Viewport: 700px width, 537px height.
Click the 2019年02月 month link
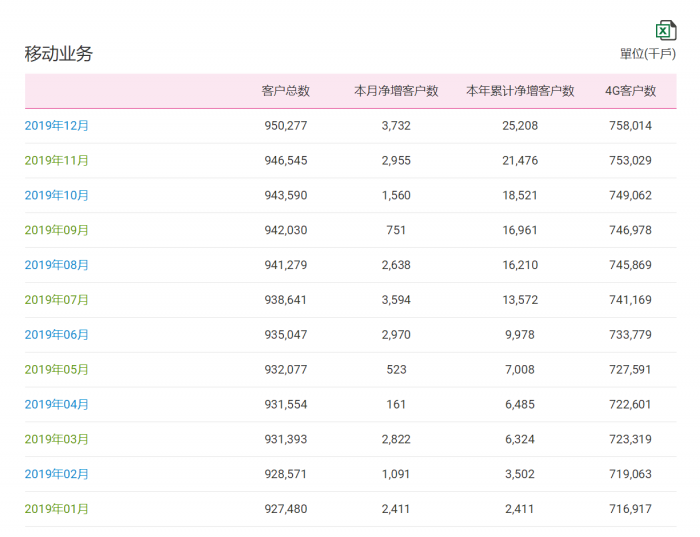[x=57, y=474]
